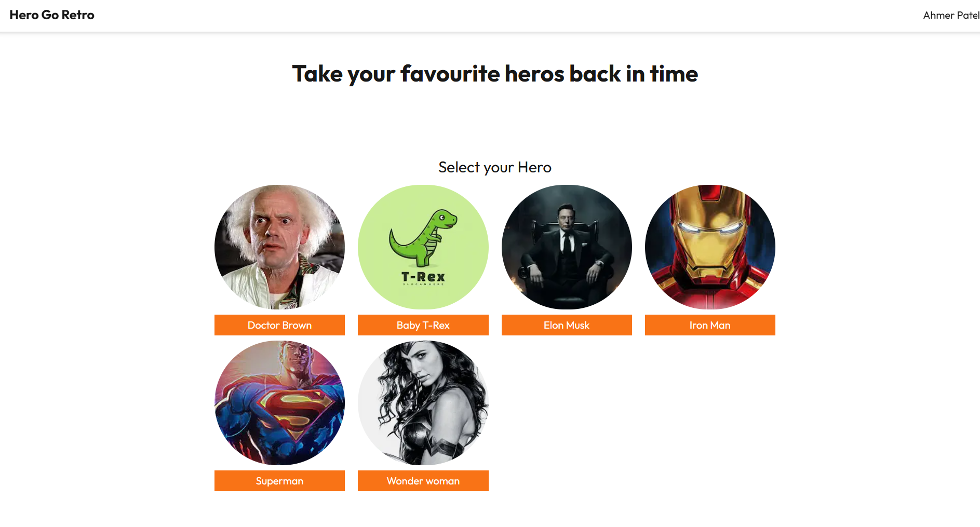The height and width of the screenshot is (527, 980).
Task: Click the Baby T-Rex button
Action: 423,325
